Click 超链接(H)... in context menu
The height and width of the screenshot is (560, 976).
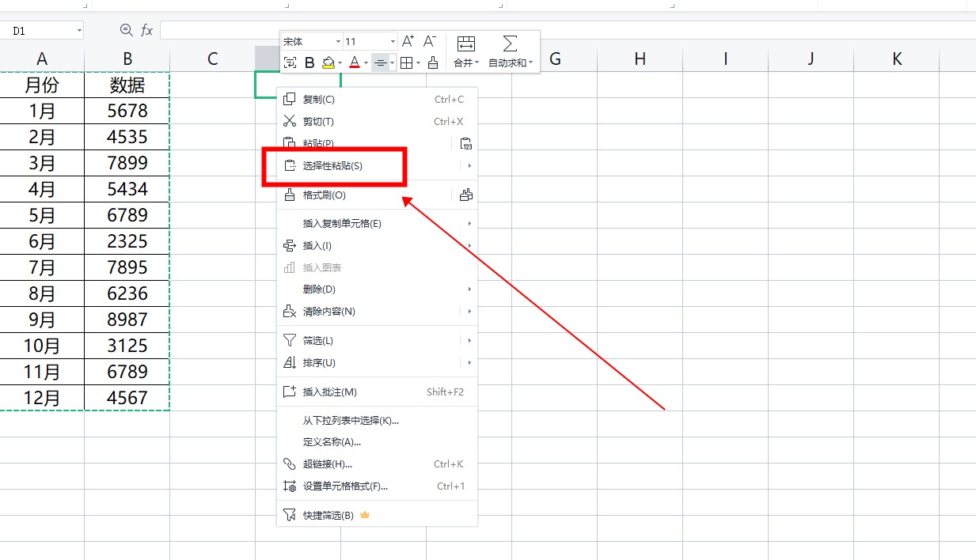[x=327, y=464]
